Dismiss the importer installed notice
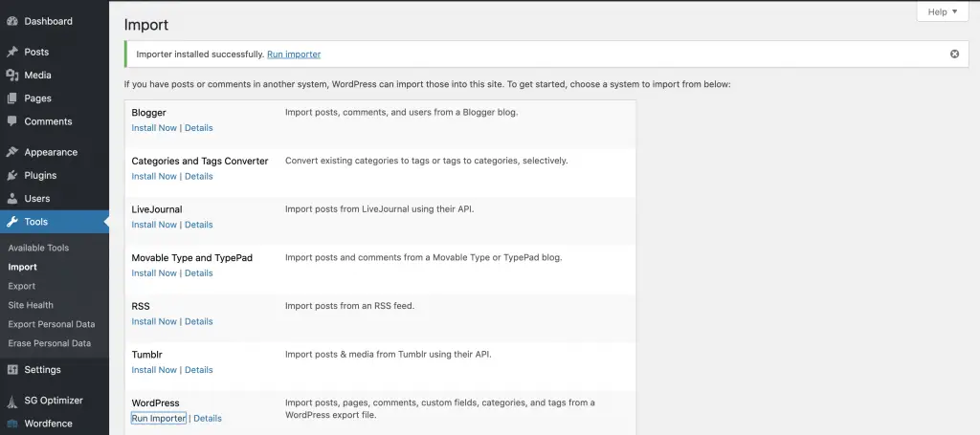This screenshot has width=980, height=435. (x=954, y=54)
